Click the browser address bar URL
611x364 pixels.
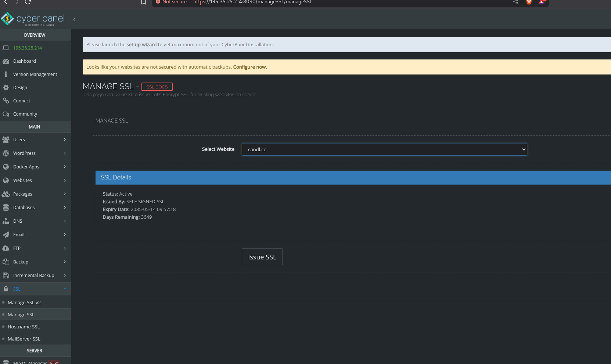coord(253,2)
